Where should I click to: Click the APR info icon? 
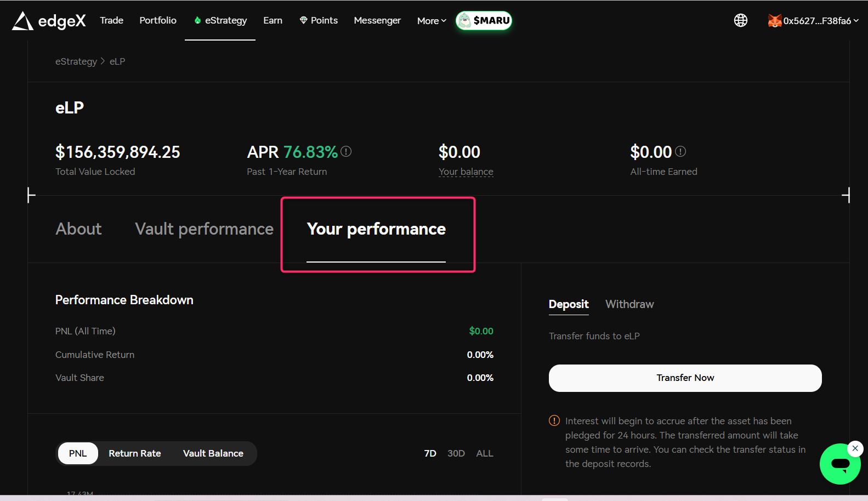point(346,151)
